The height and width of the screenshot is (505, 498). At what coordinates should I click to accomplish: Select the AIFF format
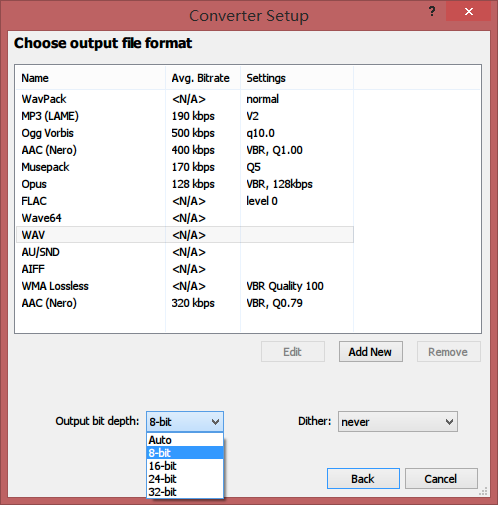tap(185, 269)
